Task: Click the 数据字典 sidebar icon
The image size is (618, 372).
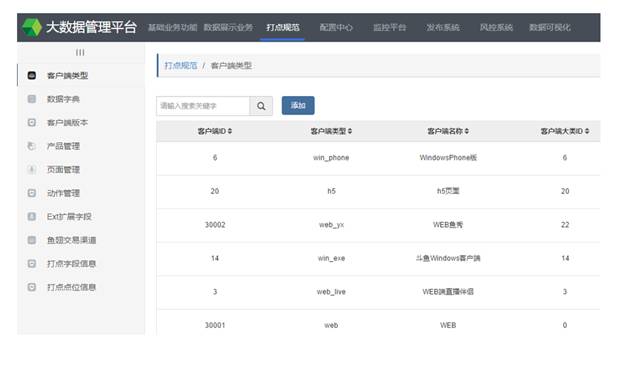Action: (32, 99)
